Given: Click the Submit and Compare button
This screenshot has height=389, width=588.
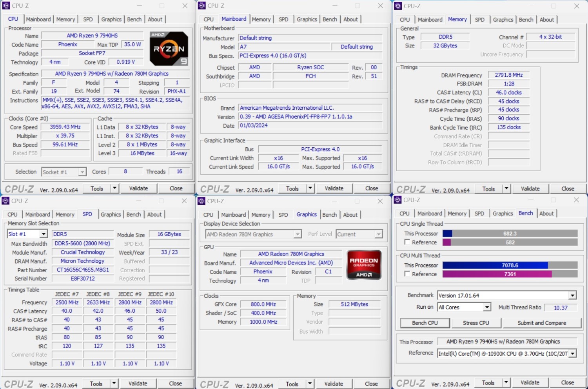Looking at the screenshot, I should [x=541, y=323].
